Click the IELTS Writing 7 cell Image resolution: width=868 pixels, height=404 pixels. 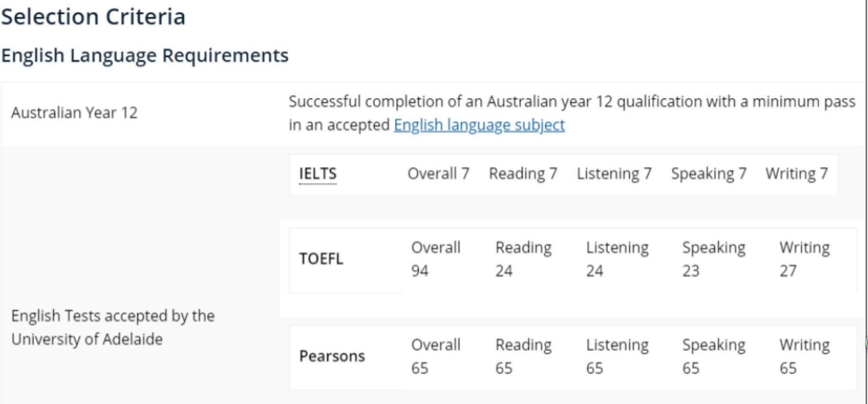point(796,174)
